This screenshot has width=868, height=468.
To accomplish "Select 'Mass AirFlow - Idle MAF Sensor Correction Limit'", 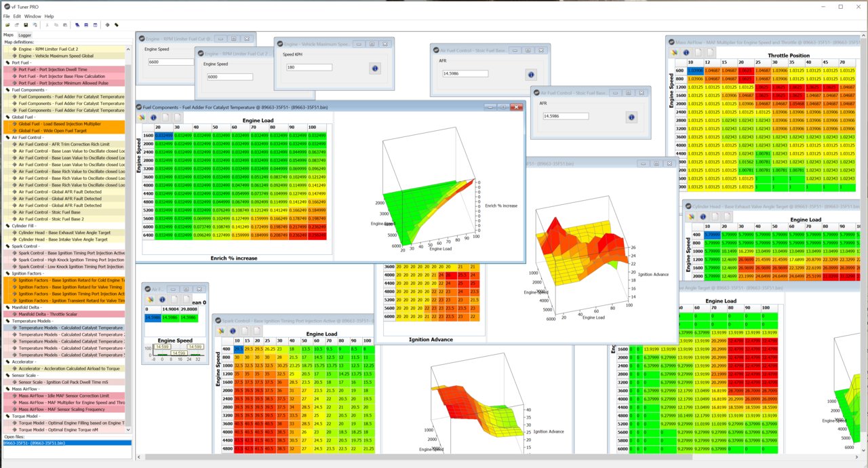I will point(64,396).
